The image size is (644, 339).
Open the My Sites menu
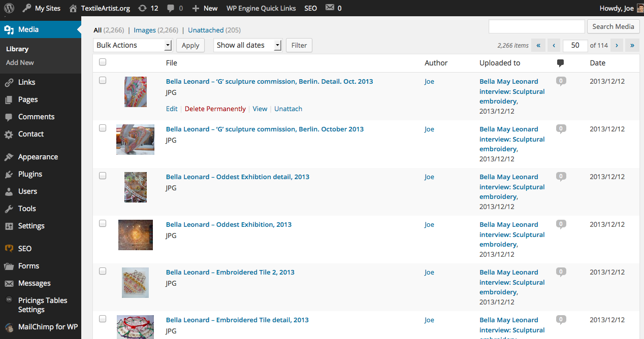pos(42,8)
